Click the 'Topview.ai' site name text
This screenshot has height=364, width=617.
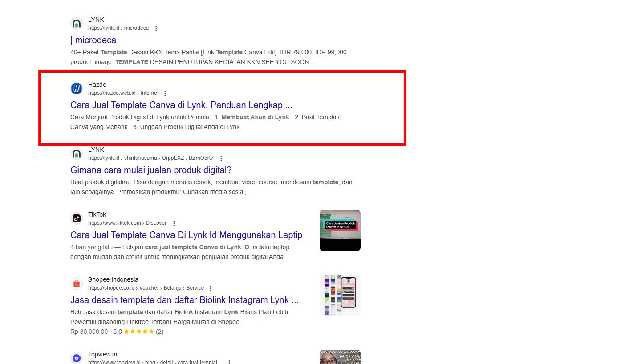[102, 354]
